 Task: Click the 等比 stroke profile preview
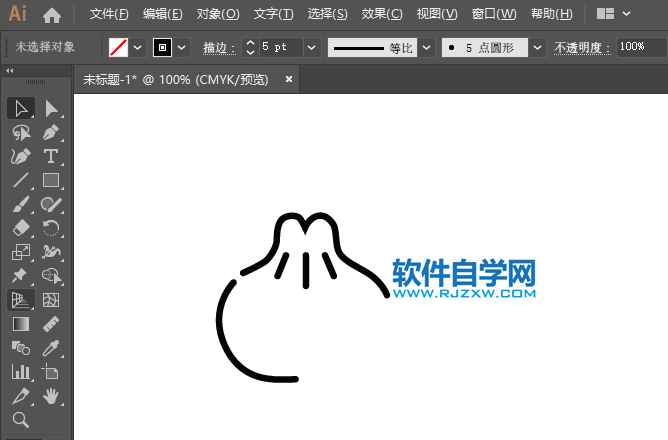pyautogui.click(x=373, y=48)
